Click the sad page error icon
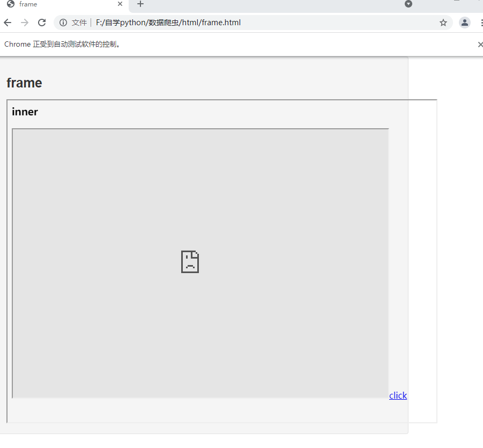This screenshot has height=448, width=483. 190,262
